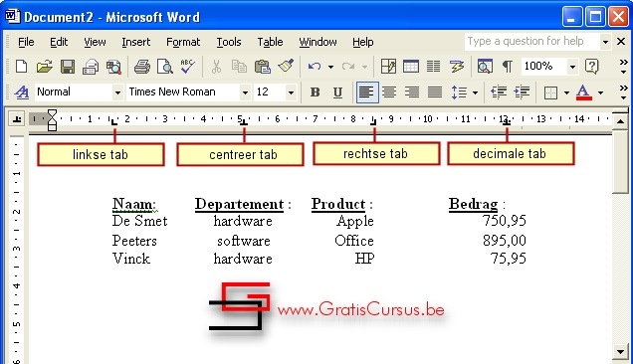
Task: Select the Format Painter brush icon
Action: pos(286,67)
